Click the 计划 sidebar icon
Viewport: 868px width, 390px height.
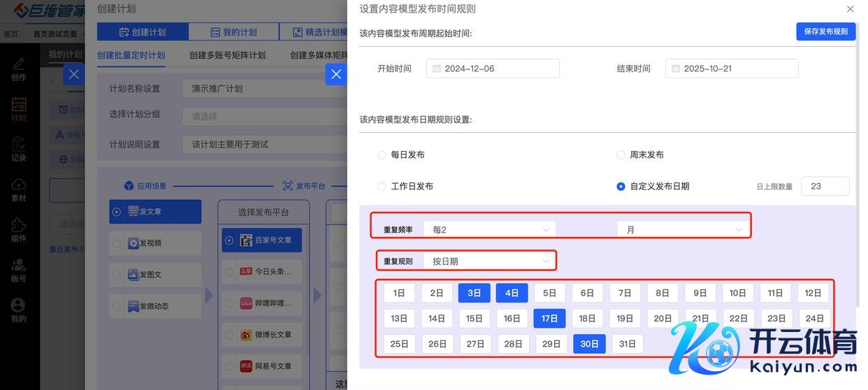tap(19, 109)
